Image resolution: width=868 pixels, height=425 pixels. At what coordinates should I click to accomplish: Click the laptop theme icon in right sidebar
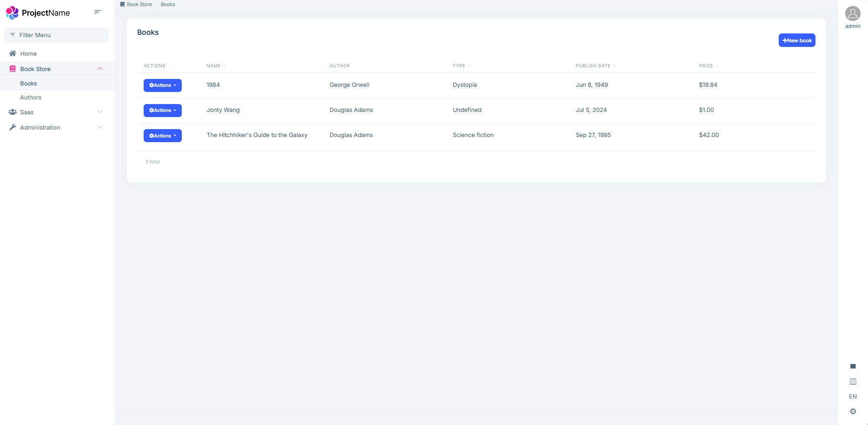tap(853, 366)
